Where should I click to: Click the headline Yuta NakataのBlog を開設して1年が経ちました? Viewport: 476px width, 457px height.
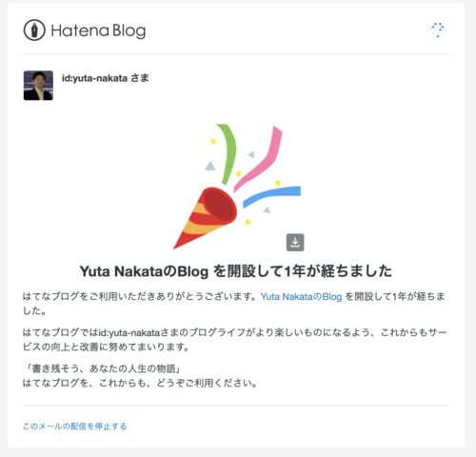[x=236, y=271]
